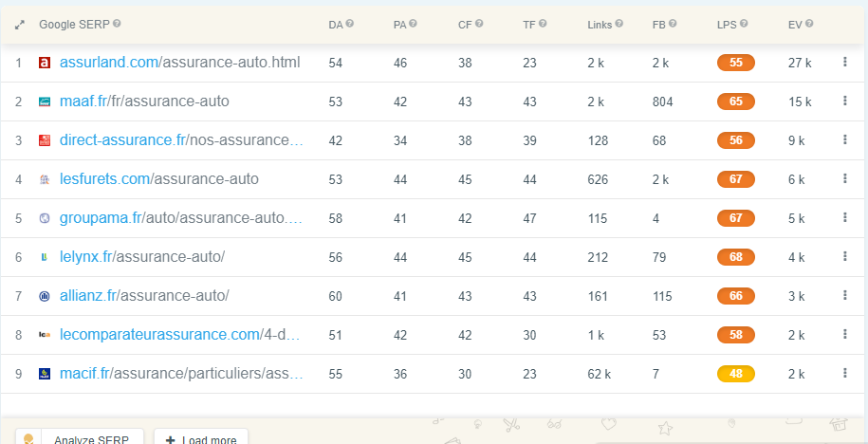Click the question mark beside EV header
The height and width of the screenshot is (444, 868).
coord(809,24)
